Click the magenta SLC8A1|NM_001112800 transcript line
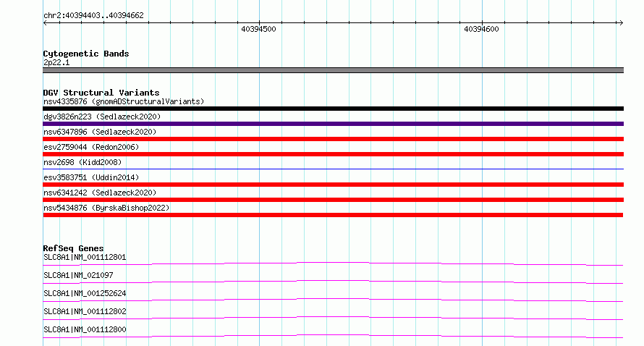This screenshot has height=346, width=644. 333,335
